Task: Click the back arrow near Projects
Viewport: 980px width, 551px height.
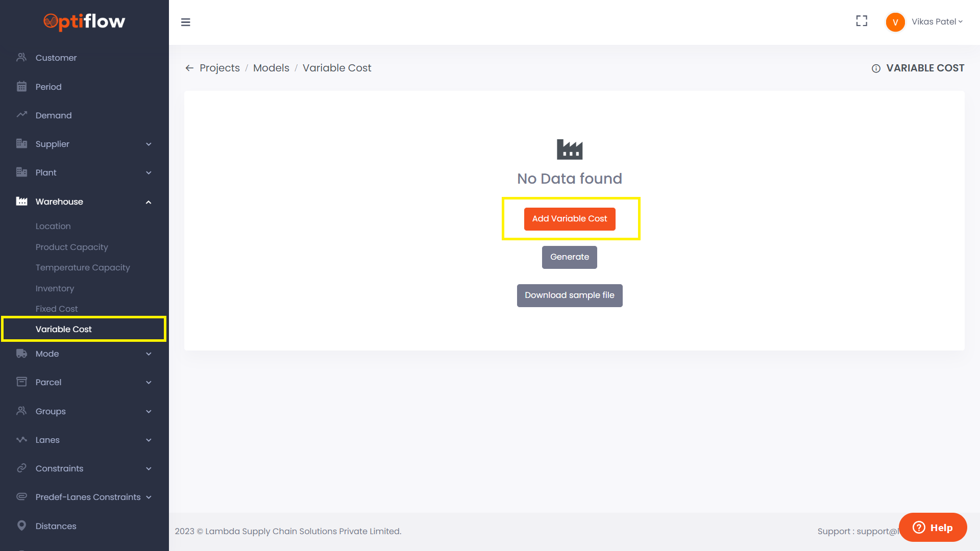Action: click(189, 68)
